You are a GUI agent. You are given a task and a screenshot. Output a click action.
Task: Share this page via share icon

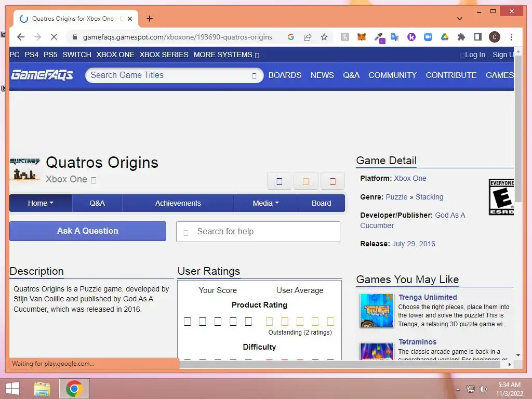tap(308, 37)
